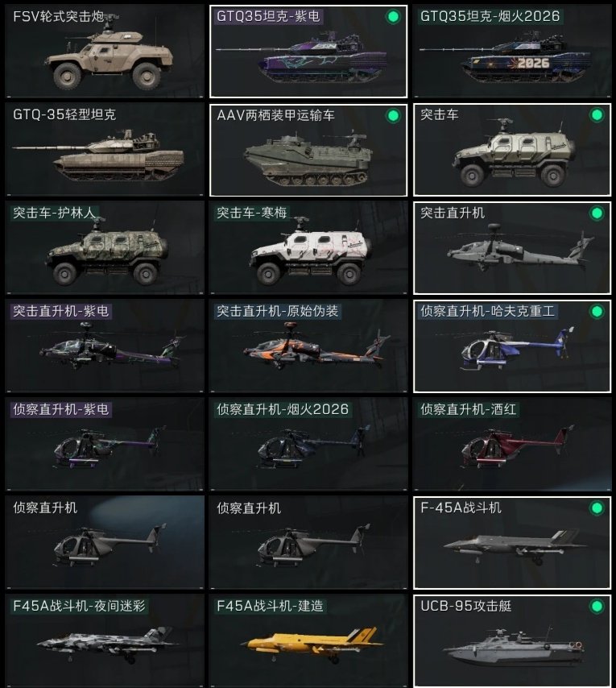This screenshot has width=616, height=688.
Task: Click the green equipped dot on F-45A战斗机
Action: (597, 508)
